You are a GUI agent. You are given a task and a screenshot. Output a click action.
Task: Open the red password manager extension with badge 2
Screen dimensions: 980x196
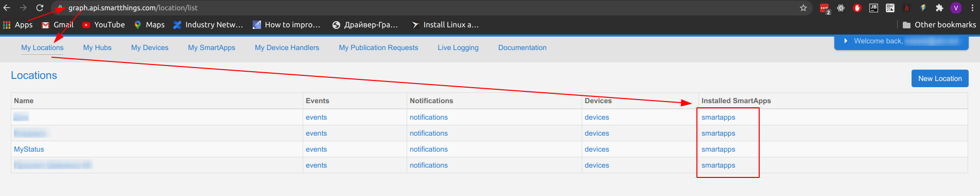click(x=825, y=8)
